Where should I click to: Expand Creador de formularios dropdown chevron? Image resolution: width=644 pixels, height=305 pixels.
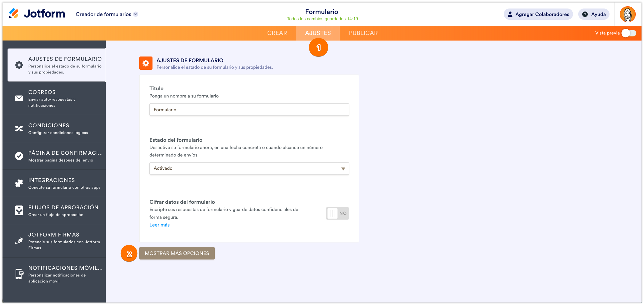pyautogui.click(x=135, y=14)
